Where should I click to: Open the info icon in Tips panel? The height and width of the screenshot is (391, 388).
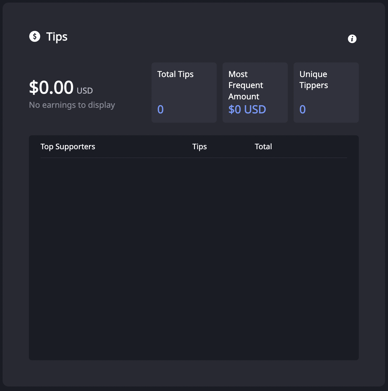point(352,39)
